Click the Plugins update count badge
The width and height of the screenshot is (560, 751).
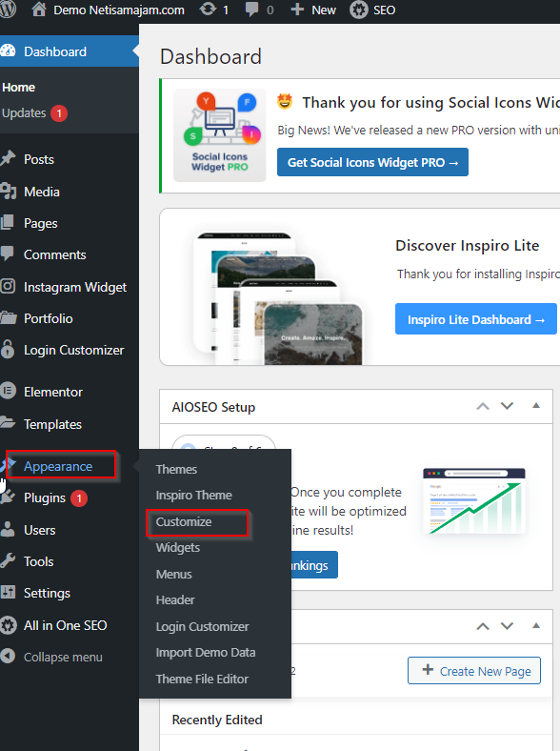click(x=79, y=498)
